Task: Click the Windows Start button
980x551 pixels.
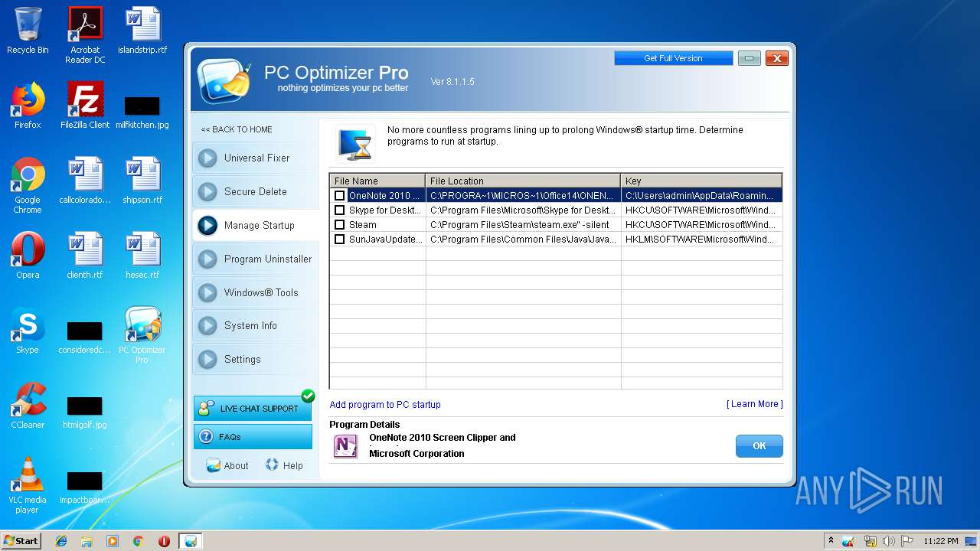Action: point(21,541)
